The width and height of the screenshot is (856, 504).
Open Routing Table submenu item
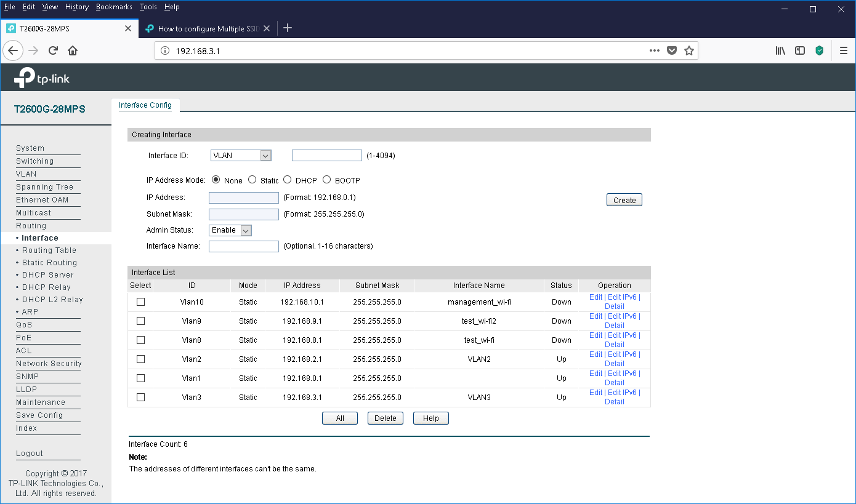[x=49, y=250]
